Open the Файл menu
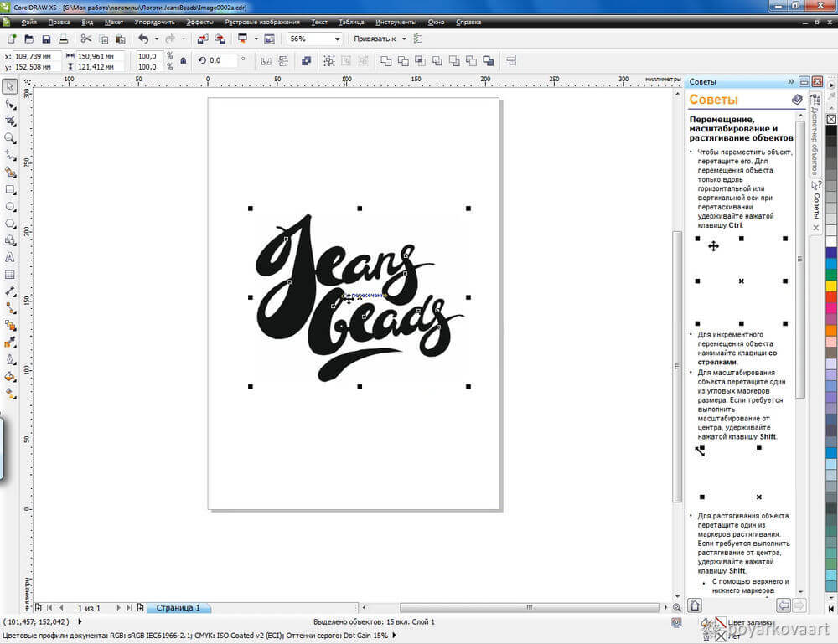 [x=28, y=23]
